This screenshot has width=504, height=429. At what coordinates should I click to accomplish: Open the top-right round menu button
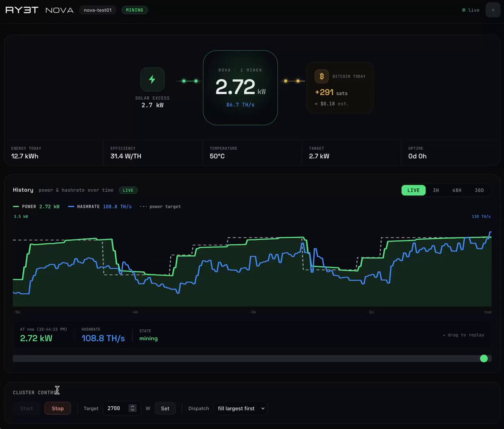(493, 10)
